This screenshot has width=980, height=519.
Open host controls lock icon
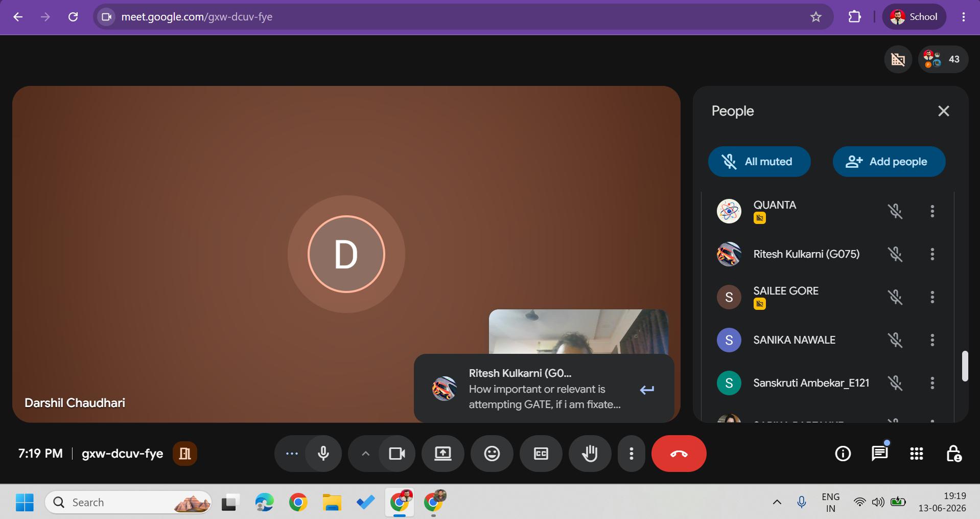tap(953, 454)
